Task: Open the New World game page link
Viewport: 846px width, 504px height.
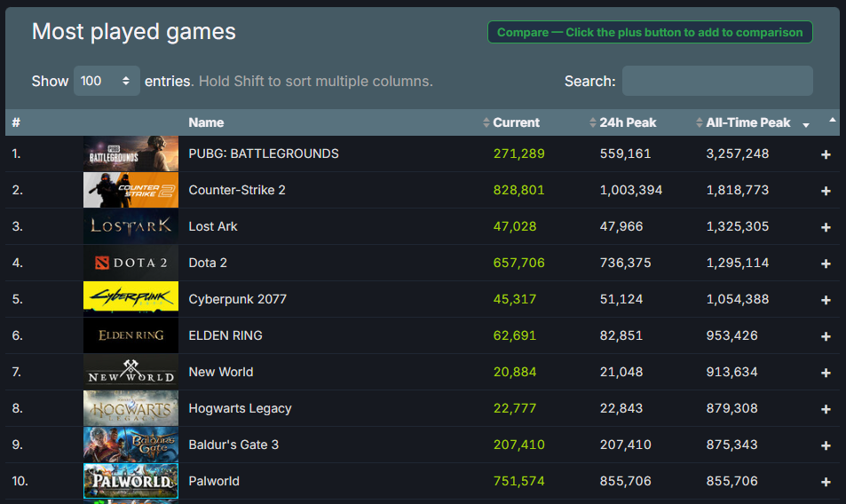Action: pyautogui.click(x=221, y=372)
